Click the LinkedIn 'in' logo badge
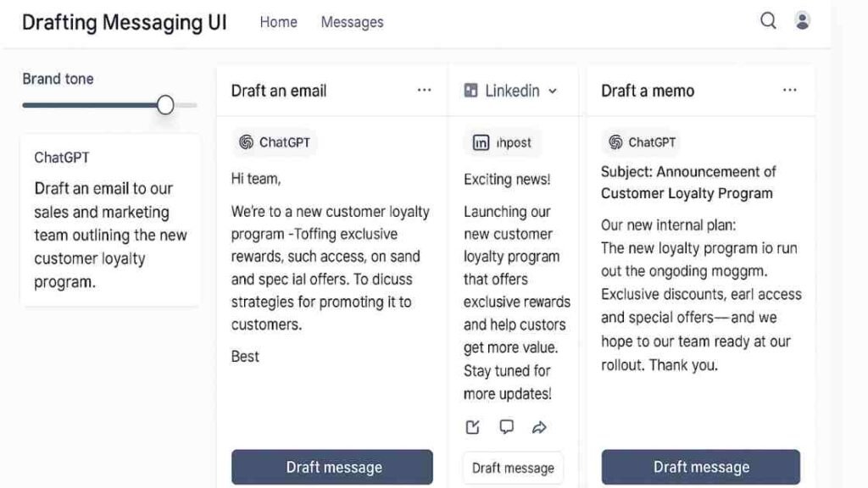The height and width of the screenshot is (488, 868). (x=481, y=143)
